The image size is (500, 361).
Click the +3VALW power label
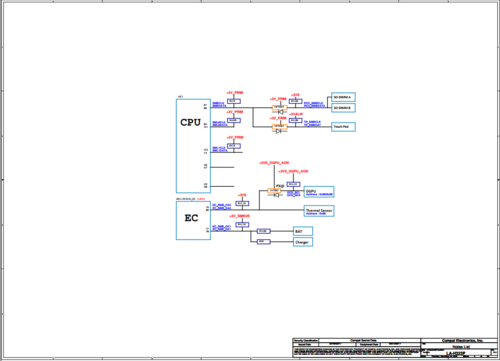tap(296, 114)
